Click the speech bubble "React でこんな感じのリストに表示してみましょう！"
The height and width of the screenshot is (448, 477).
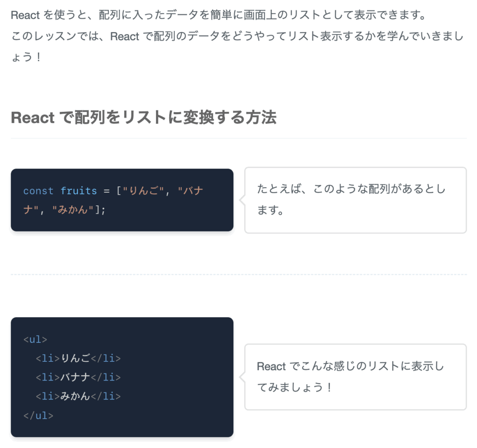(355, 377)
